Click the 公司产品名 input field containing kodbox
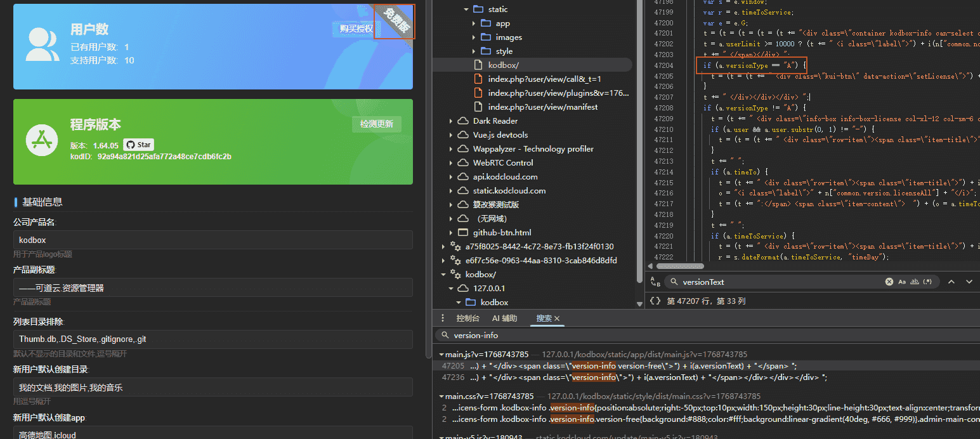Image resolution: width=980 pixels, height=439 pixels. (212, 240)
